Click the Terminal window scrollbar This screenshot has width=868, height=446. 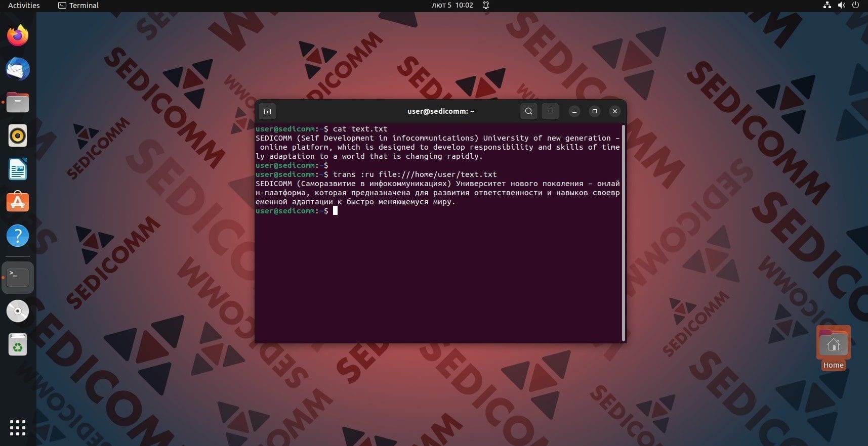tap(623, 233)
